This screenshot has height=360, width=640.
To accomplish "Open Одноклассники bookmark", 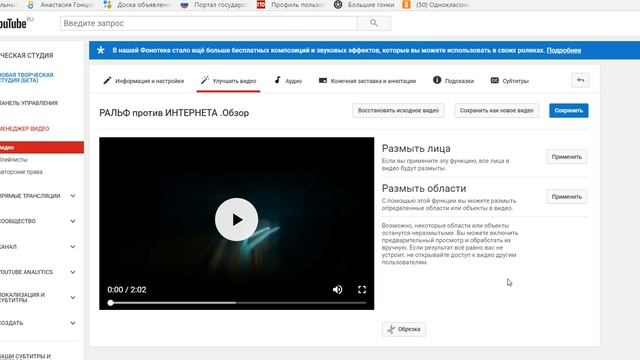I will coord(436,5).
